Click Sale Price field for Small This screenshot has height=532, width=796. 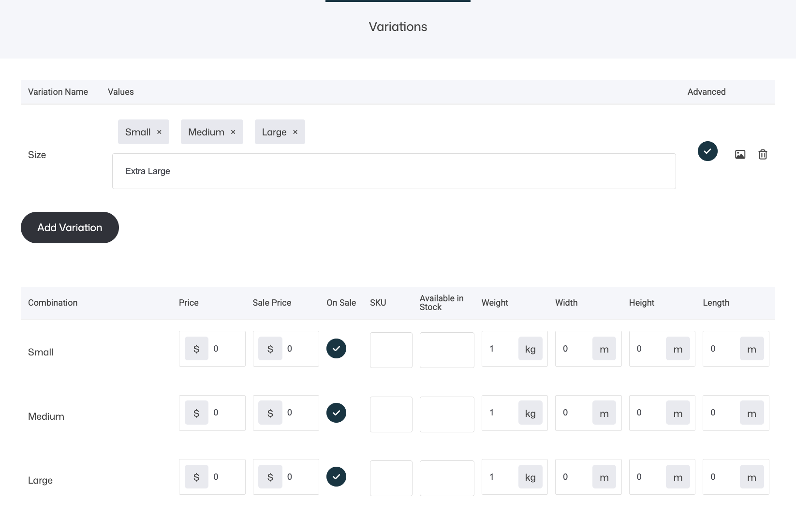click(286, 349)
